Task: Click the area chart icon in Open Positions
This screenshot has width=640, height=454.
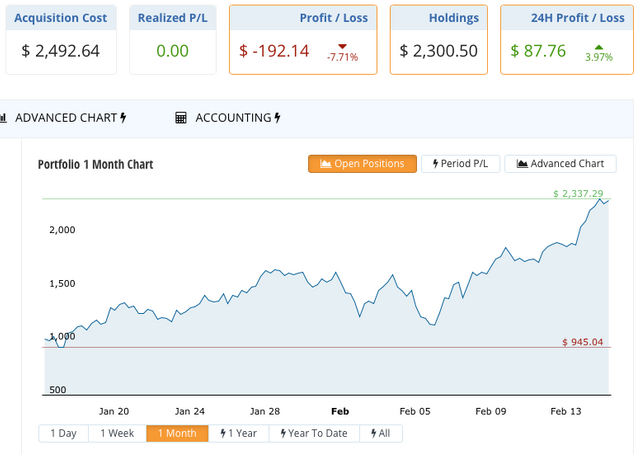Action: click(325, 164)
